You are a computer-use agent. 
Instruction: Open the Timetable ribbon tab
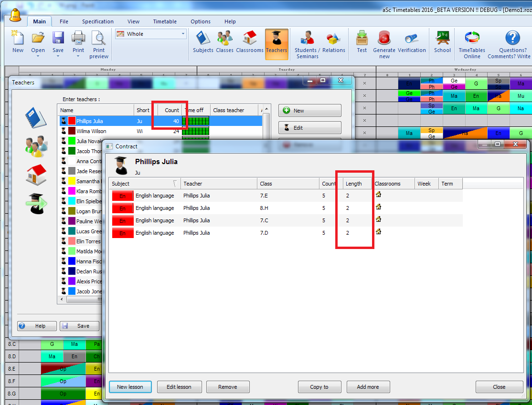(x=165, y=21)
